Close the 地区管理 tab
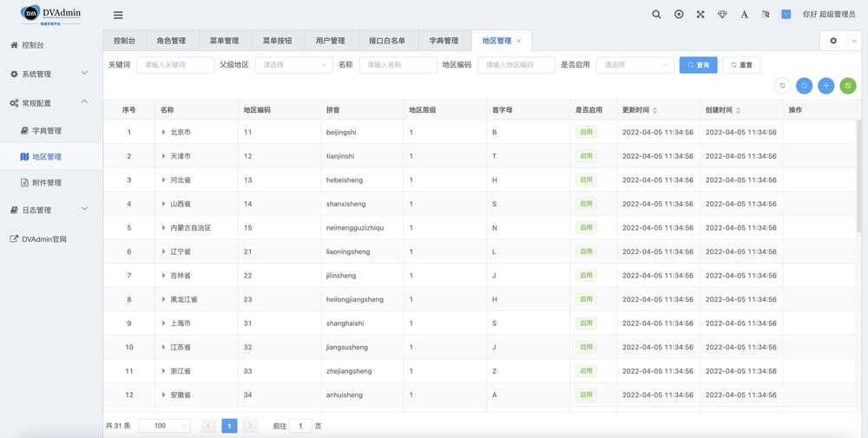The image size is (868, 438). coord(519,41)
